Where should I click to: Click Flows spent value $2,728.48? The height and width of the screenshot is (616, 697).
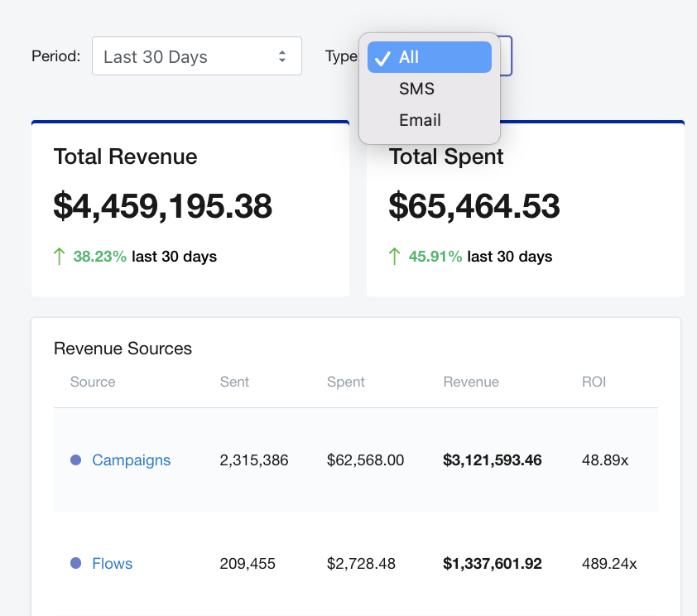(361, 564)
